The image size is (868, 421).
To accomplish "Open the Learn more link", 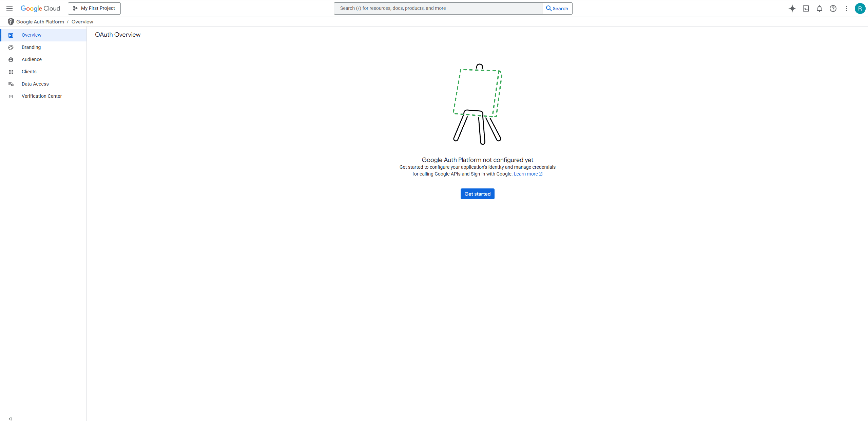I will click(x=526, y=174).
